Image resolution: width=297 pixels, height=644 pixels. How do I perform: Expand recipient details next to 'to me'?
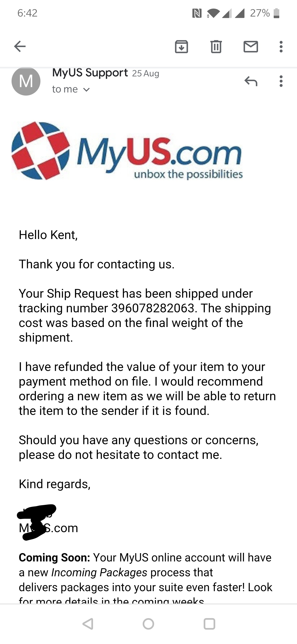(86, 90)
